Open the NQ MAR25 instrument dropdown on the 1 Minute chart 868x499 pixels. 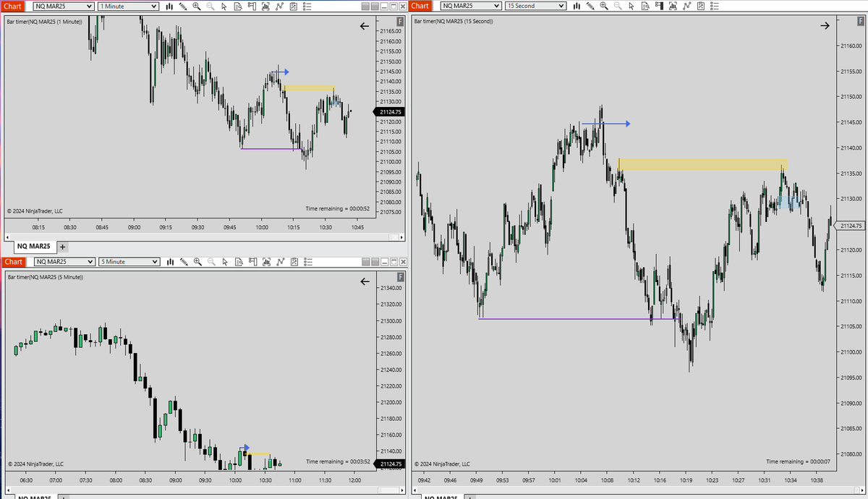tap(63, 6)
